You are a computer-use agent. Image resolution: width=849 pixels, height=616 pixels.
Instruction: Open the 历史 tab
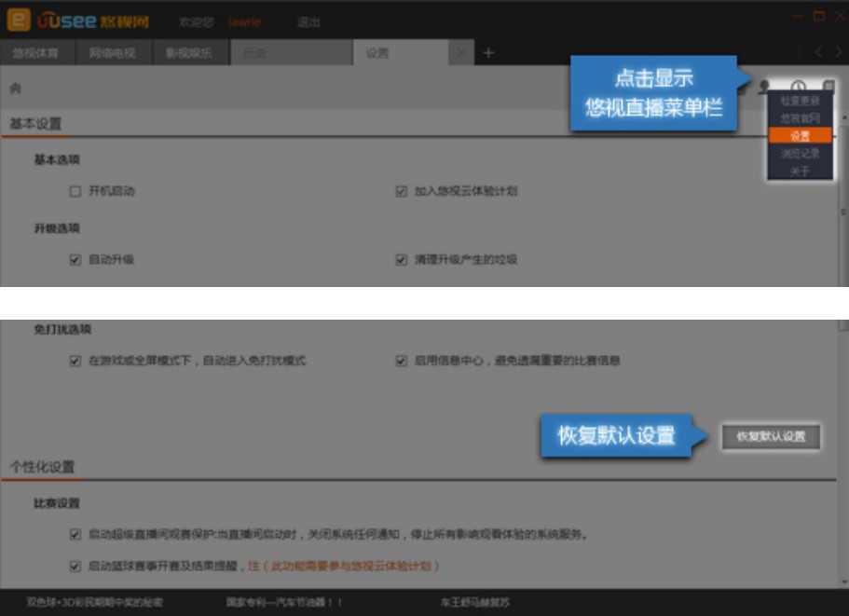(292, 52)
